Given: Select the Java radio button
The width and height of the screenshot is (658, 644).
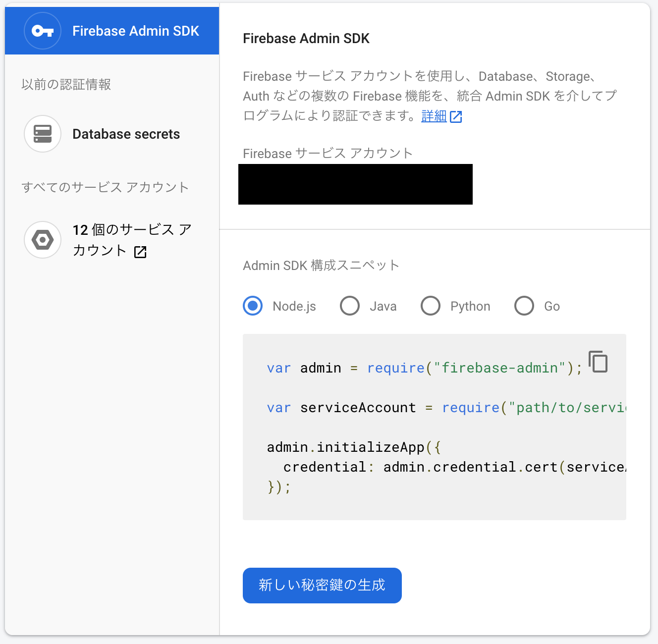Looking at the screenshot, I should (x=350, y=306).
